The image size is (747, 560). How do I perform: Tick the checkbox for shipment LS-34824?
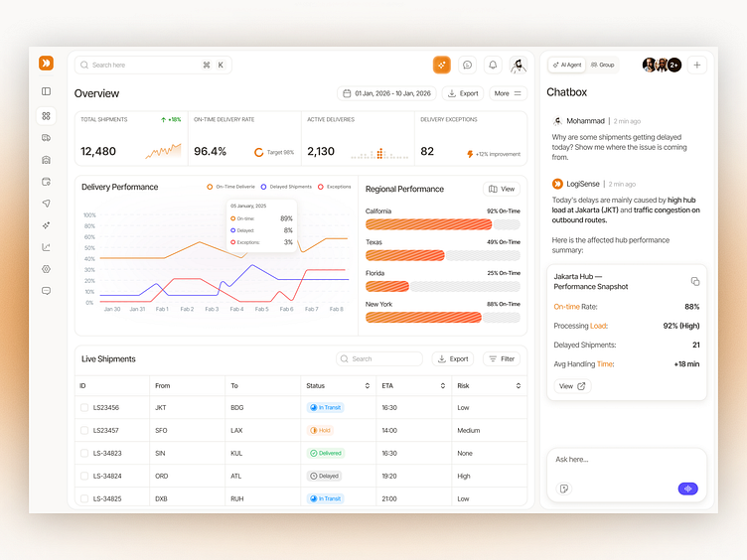point(84,477)
